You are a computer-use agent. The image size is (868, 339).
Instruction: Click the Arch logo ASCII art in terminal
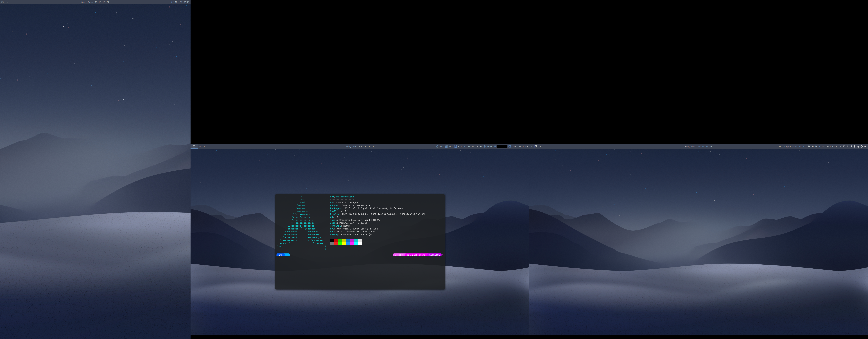[302, 223]
